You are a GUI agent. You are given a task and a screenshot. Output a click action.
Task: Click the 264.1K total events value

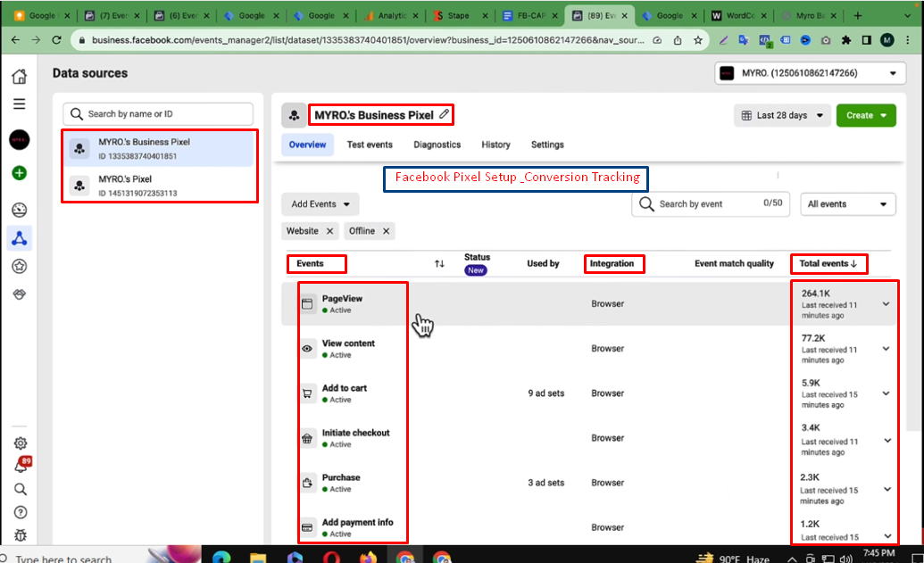[x=816, y=294]
